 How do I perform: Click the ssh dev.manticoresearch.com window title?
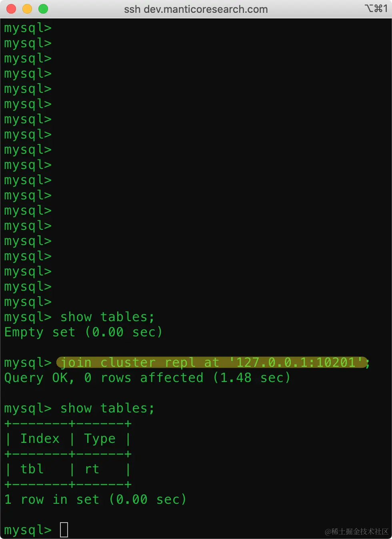pyautogui.click(x=196, y=9)
